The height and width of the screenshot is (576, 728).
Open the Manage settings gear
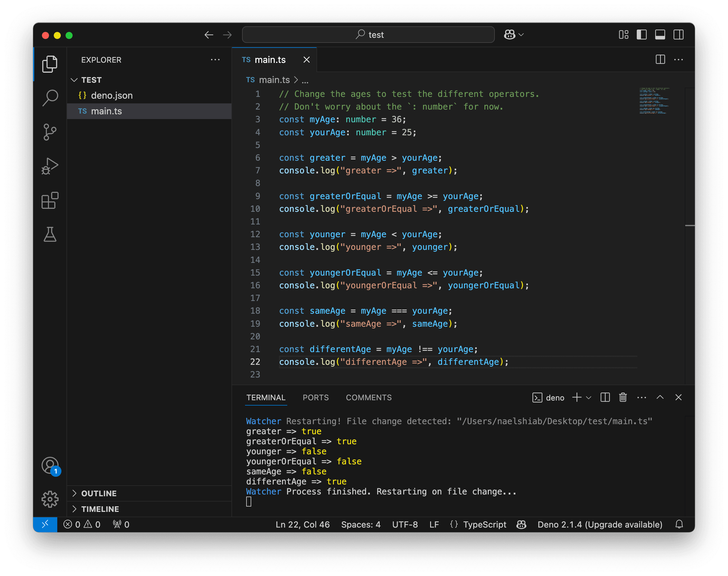50,499
